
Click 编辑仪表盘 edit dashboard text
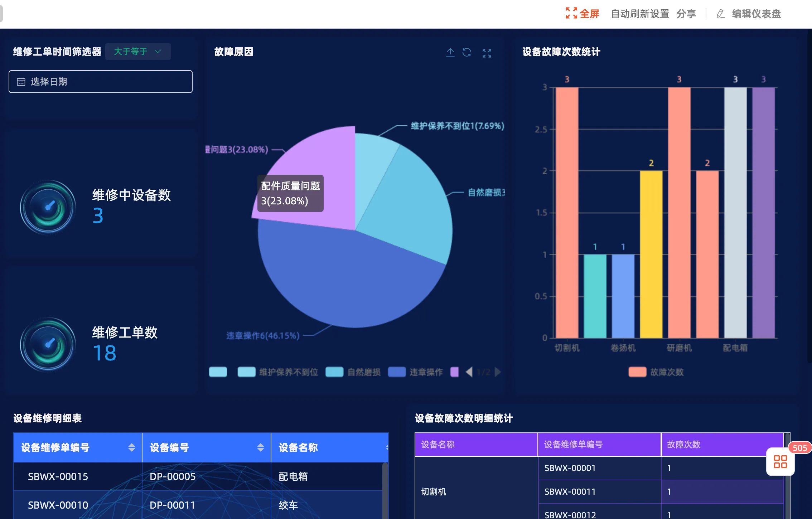756,14
